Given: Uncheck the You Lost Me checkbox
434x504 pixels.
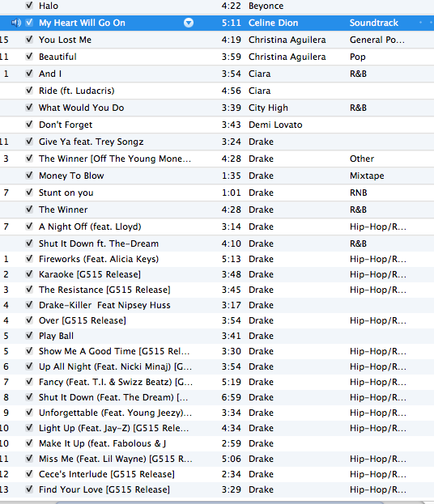Looking at the screenshot, I should [29, 40].
